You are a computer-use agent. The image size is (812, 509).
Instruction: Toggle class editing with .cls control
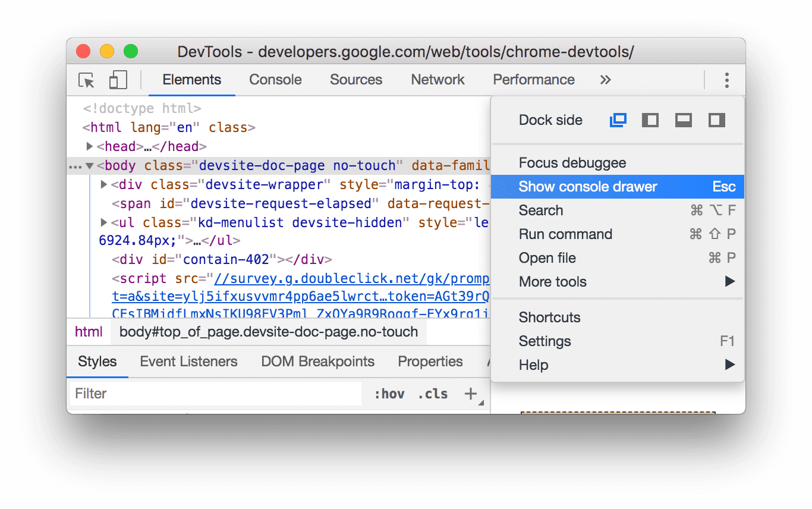[x=432, y=393]
